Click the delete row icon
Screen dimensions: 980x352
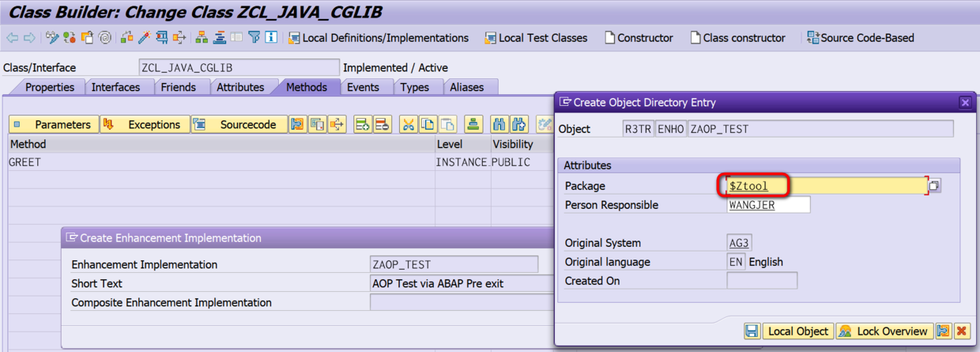383,124
